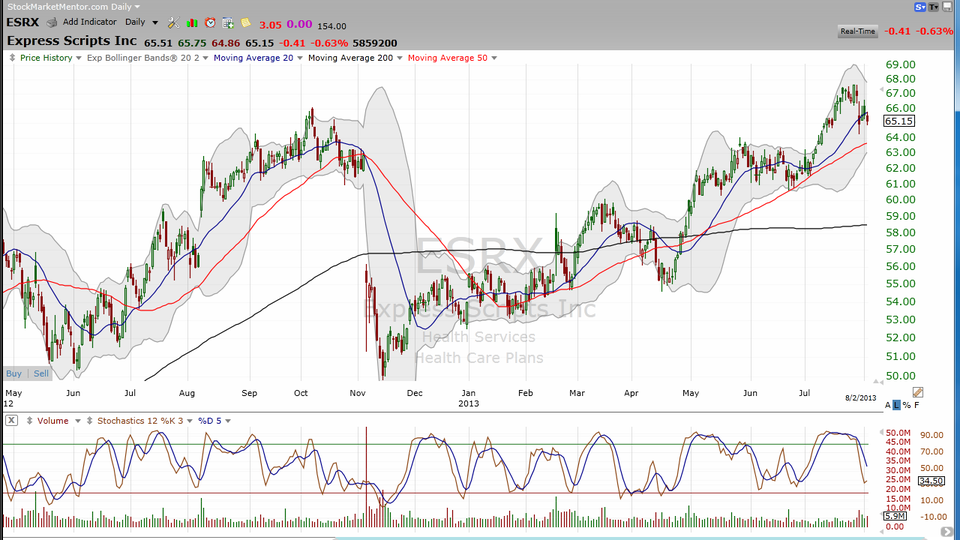Click the 65.15 current price marker
The width and height of the screenshot is (960, 540).
(899, 121)
